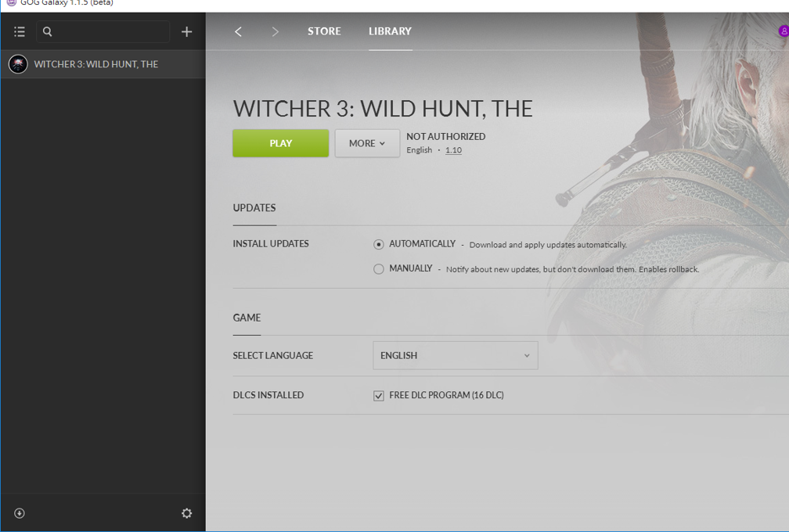Screen dimensions: 789x532
Task: Select Automatically install updates option
Action: pyautogui.click(x=379, y=245)
